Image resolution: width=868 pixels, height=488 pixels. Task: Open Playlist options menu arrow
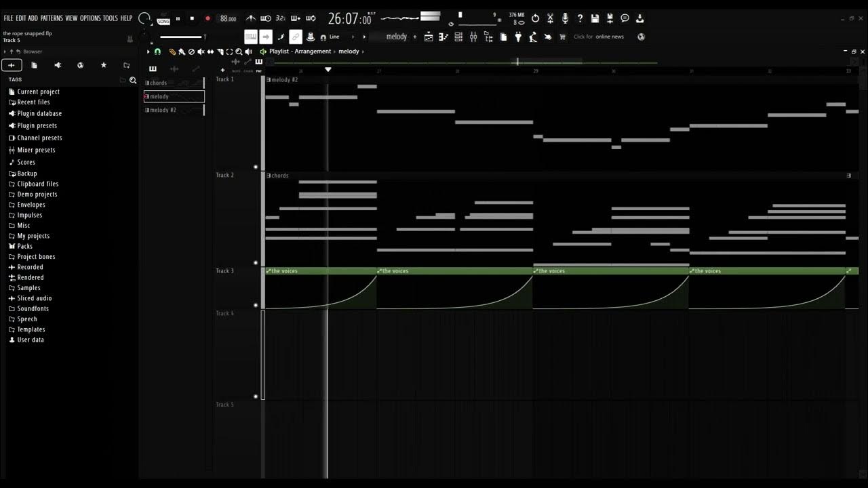tap(148, 52)
